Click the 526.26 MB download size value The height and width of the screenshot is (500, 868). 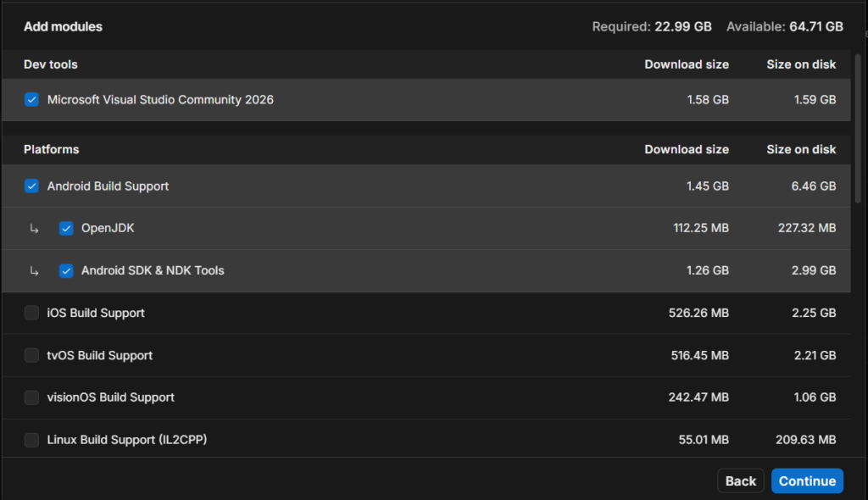(x=698, y=313)
